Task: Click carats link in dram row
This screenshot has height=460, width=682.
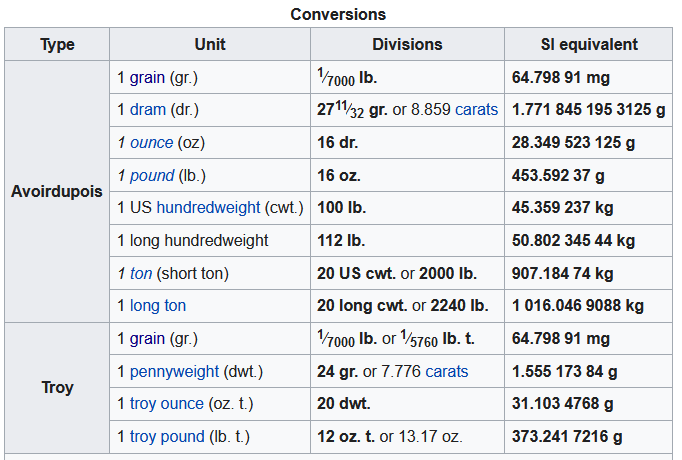Action: pos(476,110)
